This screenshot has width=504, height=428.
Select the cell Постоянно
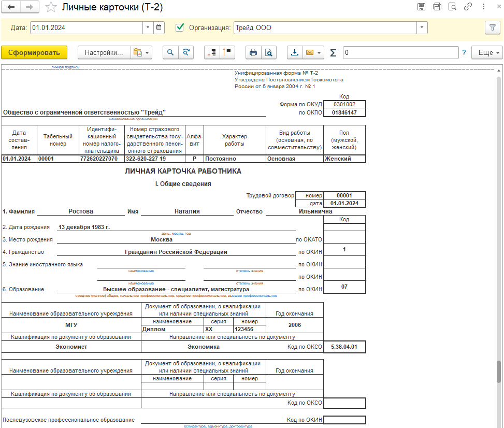click(235, 159)
